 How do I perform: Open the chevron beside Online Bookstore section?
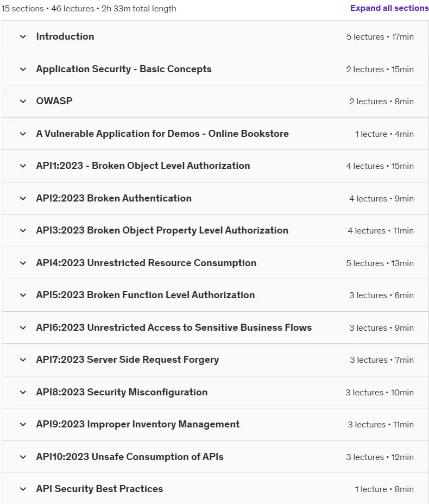(x=23, y=134)
